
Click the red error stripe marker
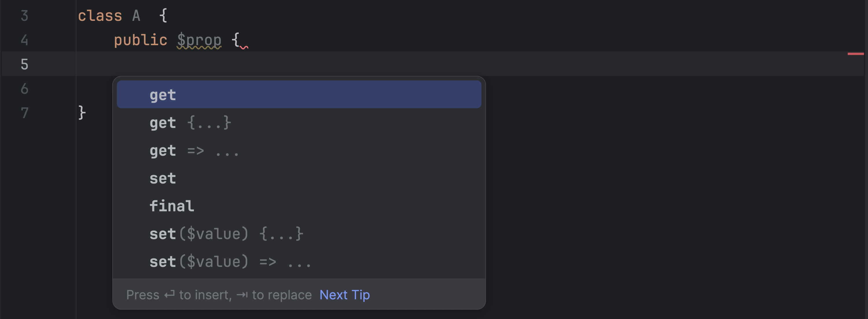(x=856, y=54)
